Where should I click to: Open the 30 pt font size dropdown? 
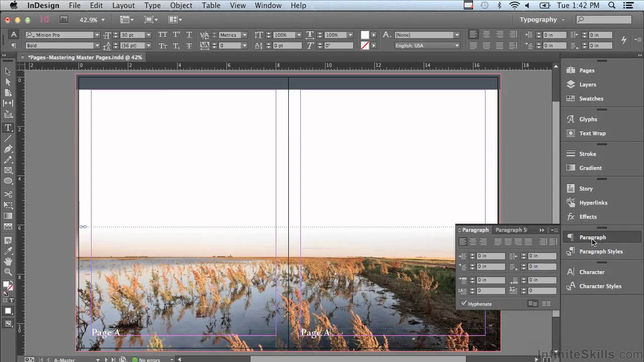[148, 35]
